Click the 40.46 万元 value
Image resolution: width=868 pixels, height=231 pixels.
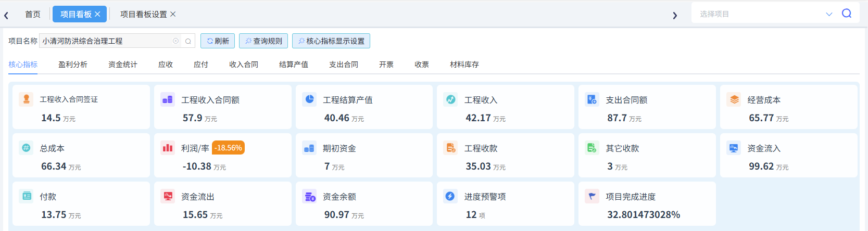coord(344,118)
